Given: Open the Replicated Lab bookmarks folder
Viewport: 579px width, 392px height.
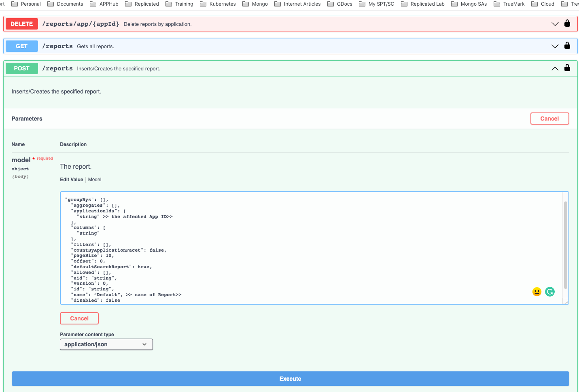Looking at the screenshot, I should (423, 4).
